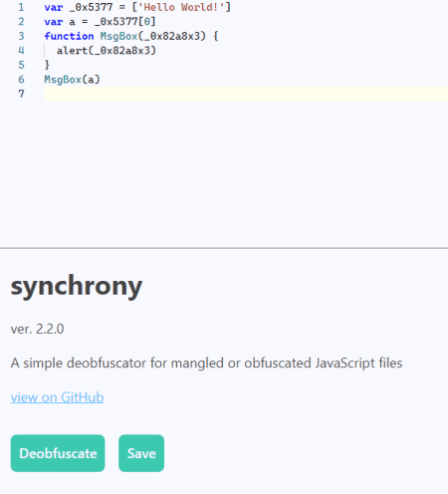448x494 pixels.
Task: Click variable name _0x5377 on line 1
Action: pos(91,7)
